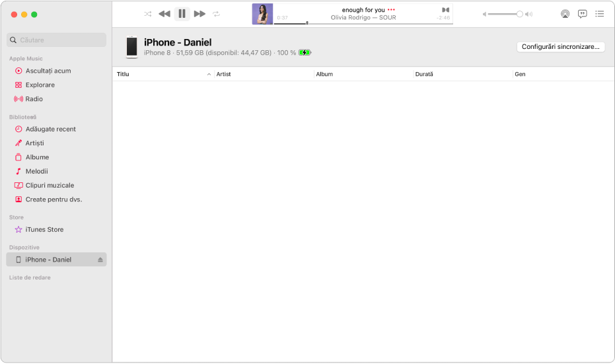Open the AirPlay audio output menu
615x364 pixels.
(x=565, y=14)
